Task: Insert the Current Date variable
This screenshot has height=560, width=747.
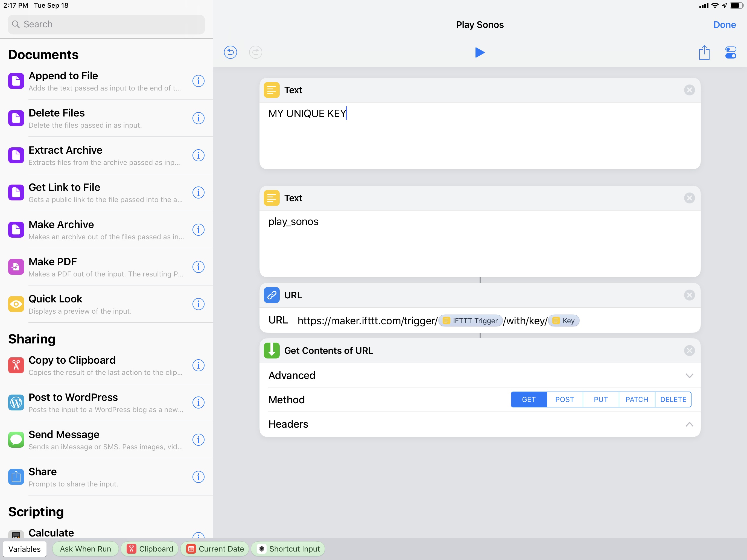Action: point(215,549)
